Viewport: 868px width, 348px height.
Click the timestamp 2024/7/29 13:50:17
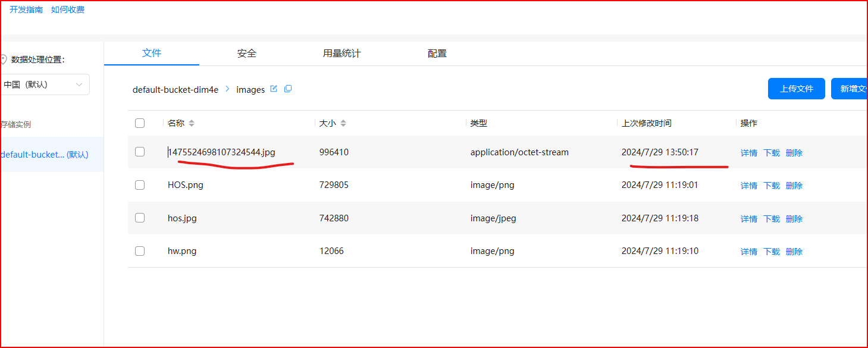[660, 152]
